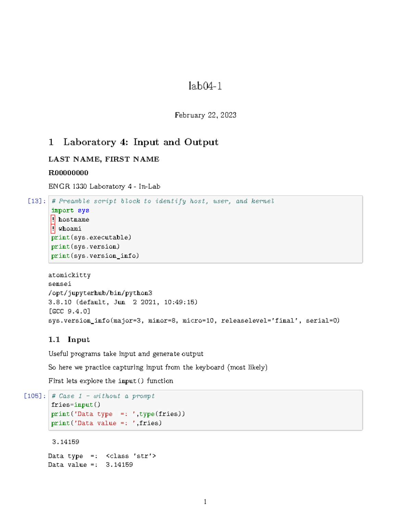Click the red-boxed hostname exclamation icon
Screen dimensions: 411x532
[53, 219]
